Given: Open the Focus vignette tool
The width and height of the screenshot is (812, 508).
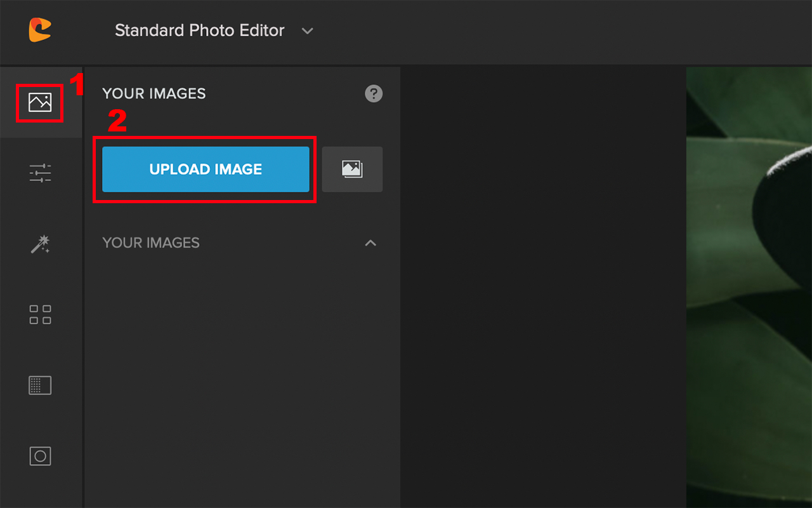Looking at the screenshot, I should coord(39,455).
